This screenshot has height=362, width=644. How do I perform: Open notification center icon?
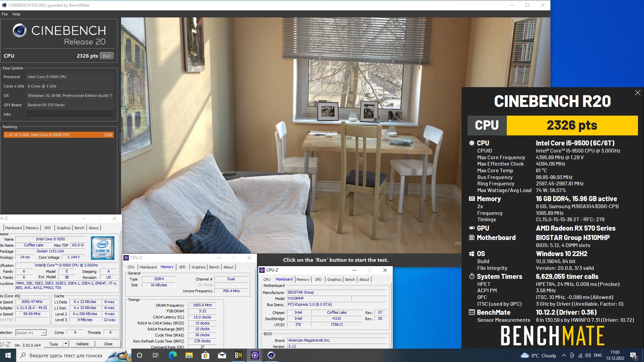click(x=633, y=355)
